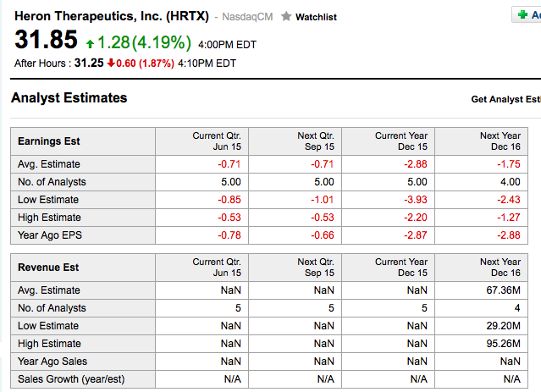Click Revenue High Estimate 95.26M

(x=504, y=344)
